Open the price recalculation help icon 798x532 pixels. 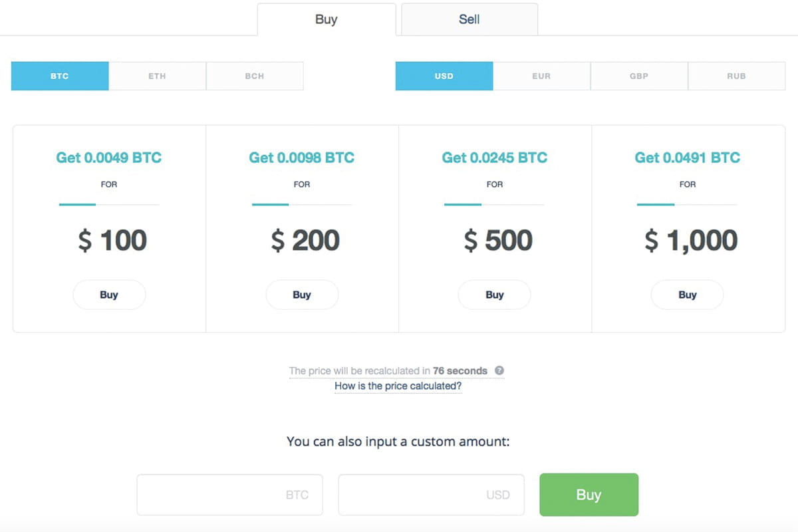499,370
